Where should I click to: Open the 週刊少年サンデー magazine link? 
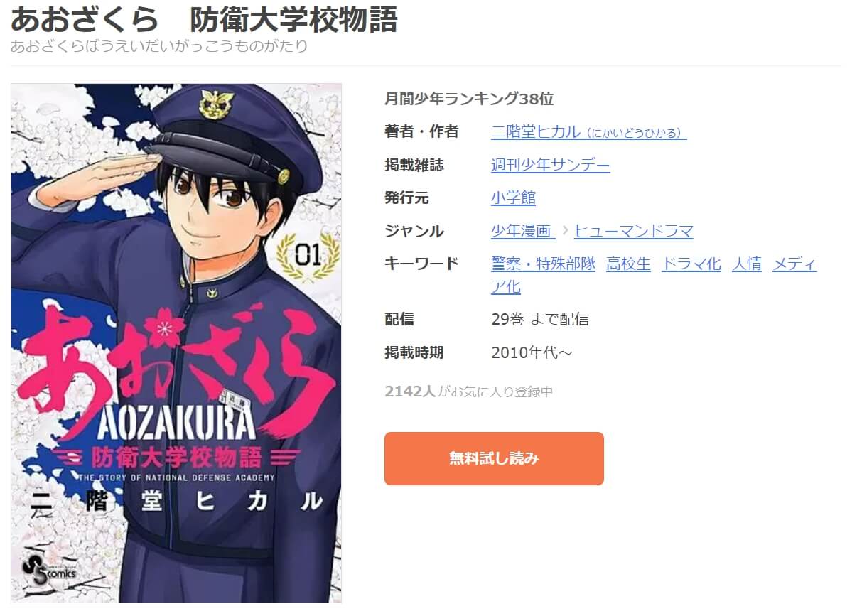pyautogui.click(x=550, y=165)
